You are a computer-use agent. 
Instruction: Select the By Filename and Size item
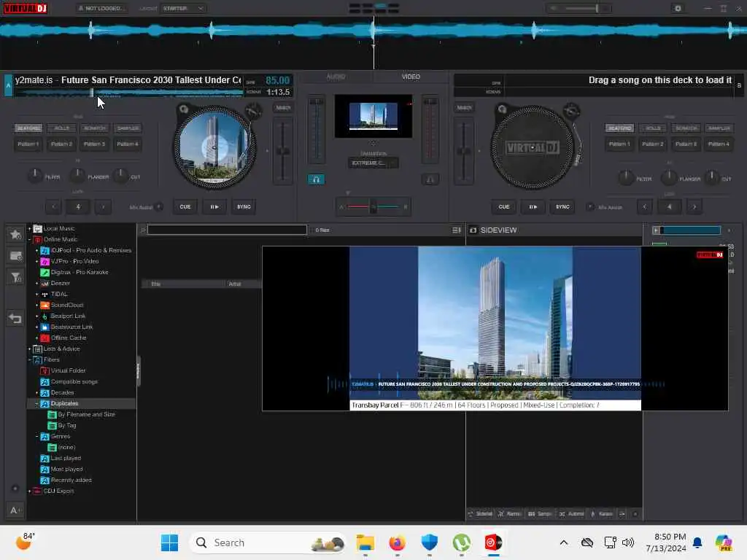pos(86,415)
